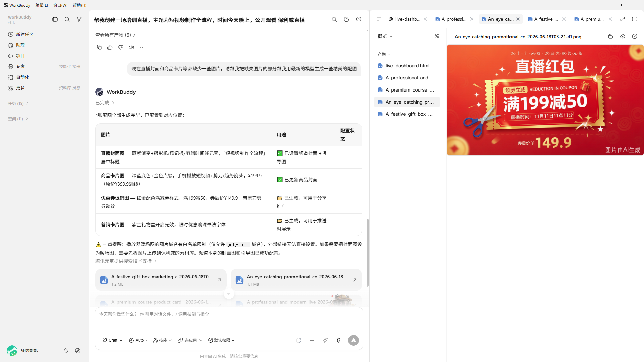
Task: Give thumbs up to the reply
Action: [110, 47]
